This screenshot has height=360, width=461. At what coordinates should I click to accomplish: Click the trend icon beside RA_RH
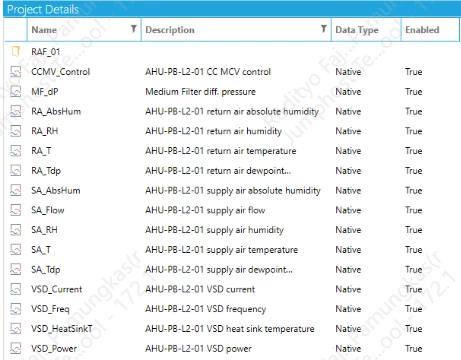click(x=16, y=131)
